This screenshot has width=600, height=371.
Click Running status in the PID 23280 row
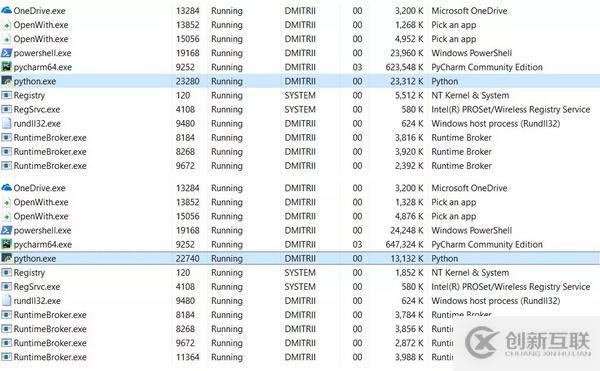227,81
